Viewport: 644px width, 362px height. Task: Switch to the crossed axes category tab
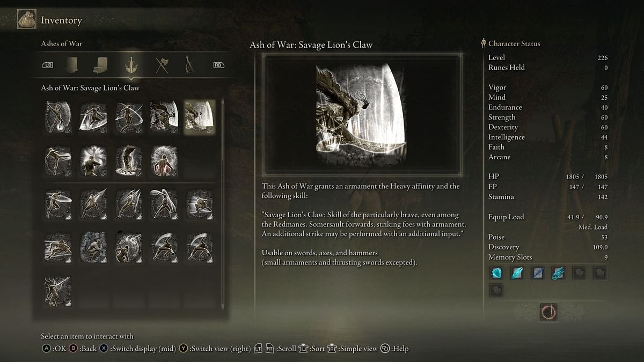[162, 65]
